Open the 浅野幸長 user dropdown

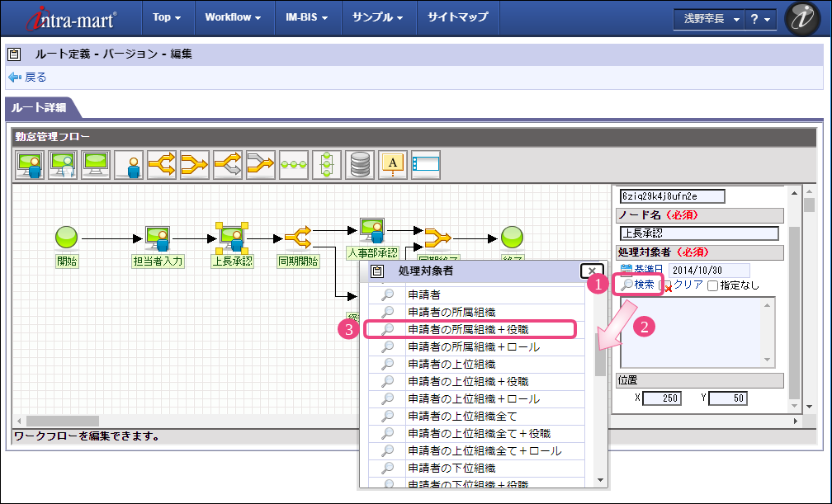tap(710, 19)
